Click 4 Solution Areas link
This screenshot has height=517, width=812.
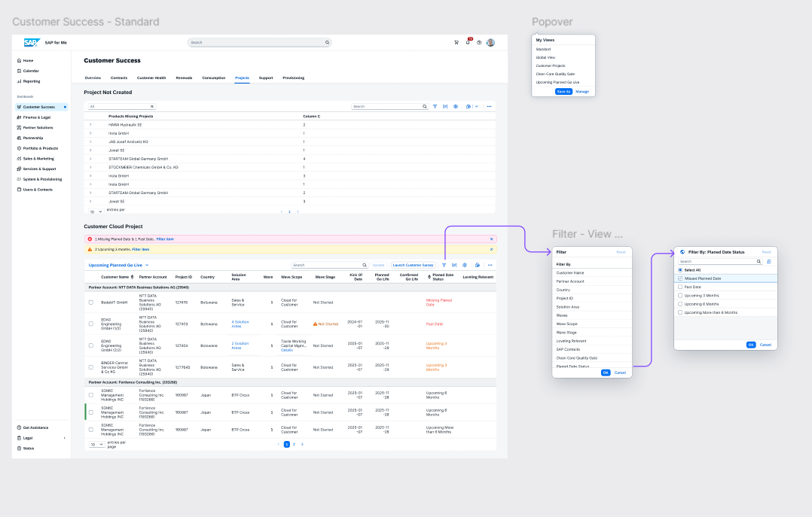(x=240, y=324)
